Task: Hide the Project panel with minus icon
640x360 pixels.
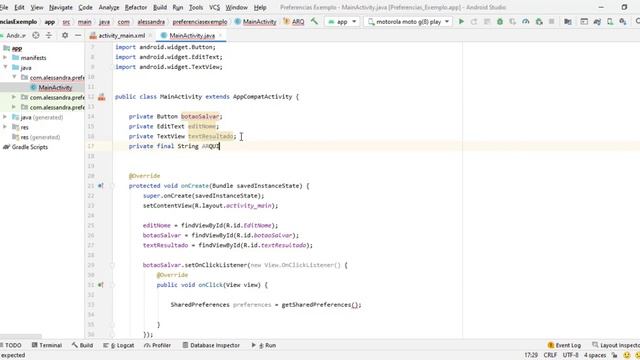Action: 78,36
